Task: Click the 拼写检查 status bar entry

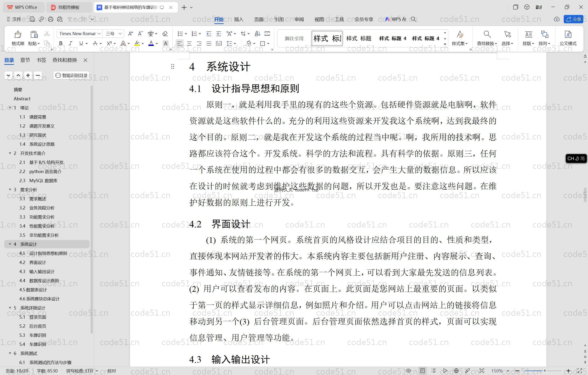Action: pos(82,371)
